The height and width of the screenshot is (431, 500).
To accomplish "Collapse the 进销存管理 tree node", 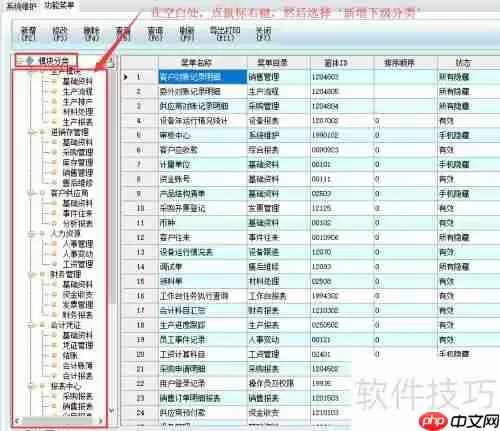I will tap(31, 133).
